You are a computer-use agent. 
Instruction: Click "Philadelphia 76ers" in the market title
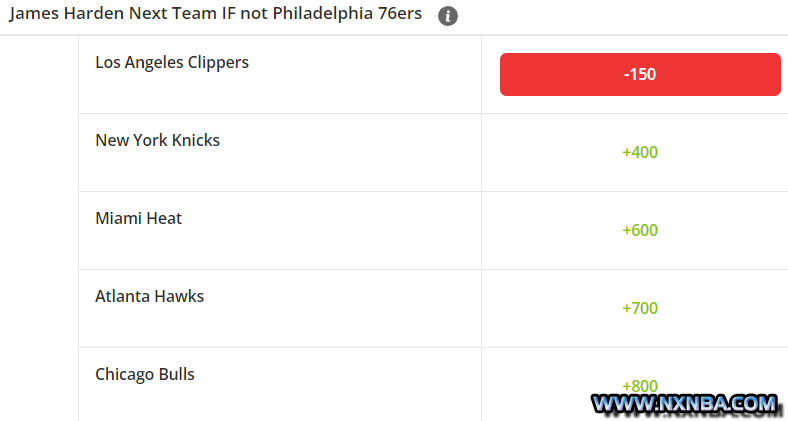[347, 14]
